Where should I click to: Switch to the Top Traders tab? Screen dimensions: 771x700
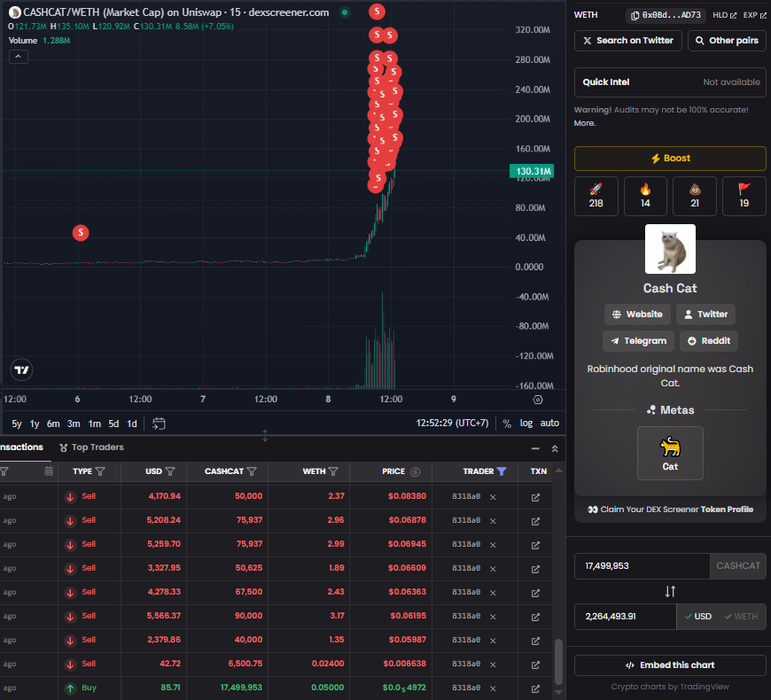pyautogui.click(x=91, y=447)
